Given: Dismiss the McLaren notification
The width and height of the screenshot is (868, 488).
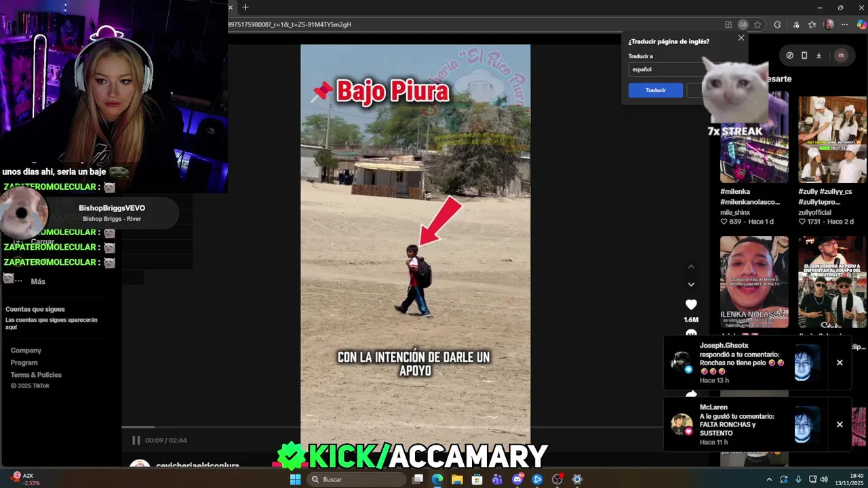Looking at the screenshot, I should point(840,424).
